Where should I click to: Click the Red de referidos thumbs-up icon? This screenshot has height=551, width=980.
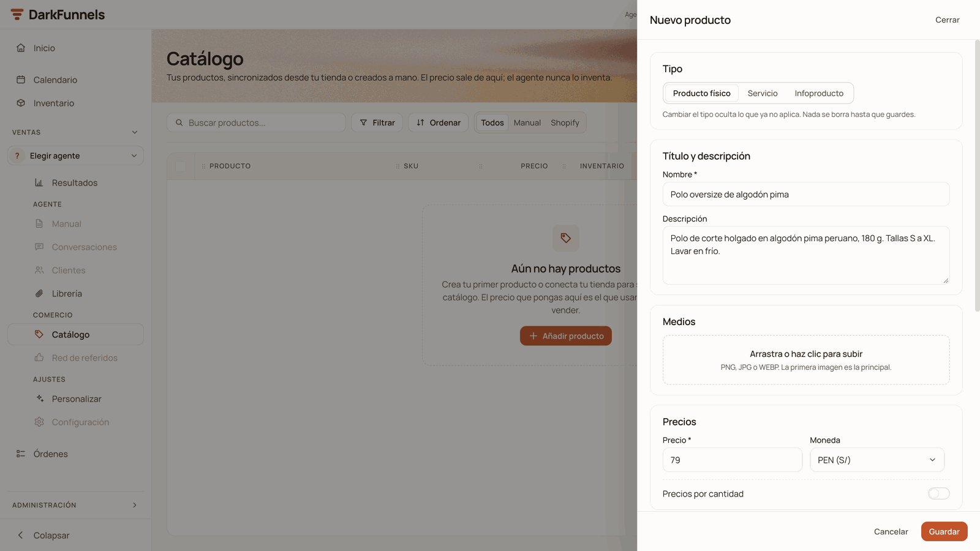tap(39, 358)
